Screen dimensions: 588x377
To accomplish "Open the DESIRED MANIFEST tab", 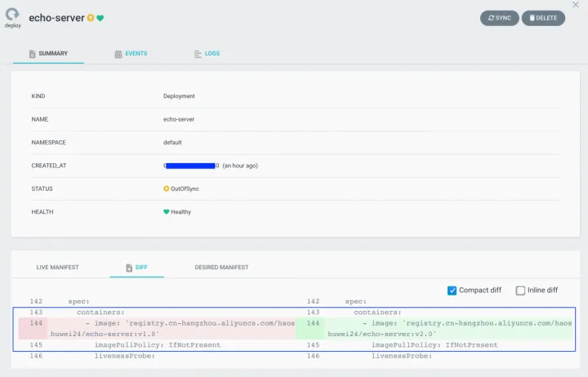I will pos(221,267).
